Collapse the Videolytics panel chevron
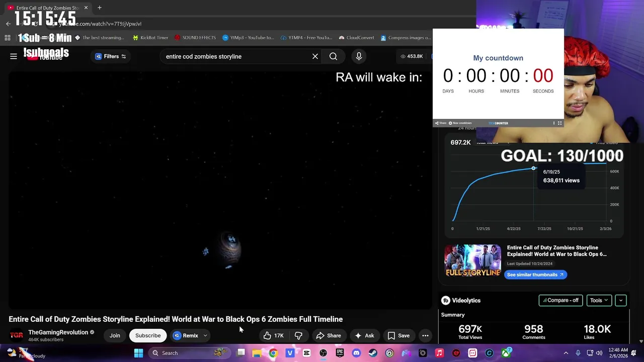 click(620, 300)
